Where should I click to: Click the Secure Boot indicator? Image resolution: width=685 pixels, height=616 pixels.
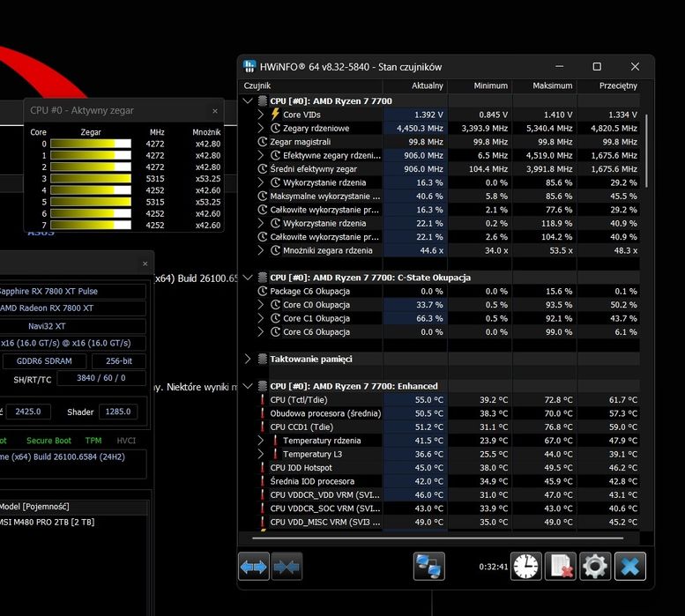tap(48, 441)
